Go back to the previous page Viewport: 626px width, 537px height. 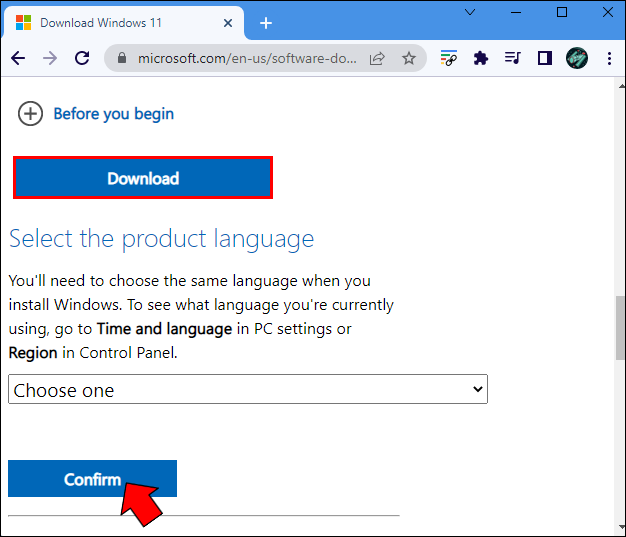[18, 58]
